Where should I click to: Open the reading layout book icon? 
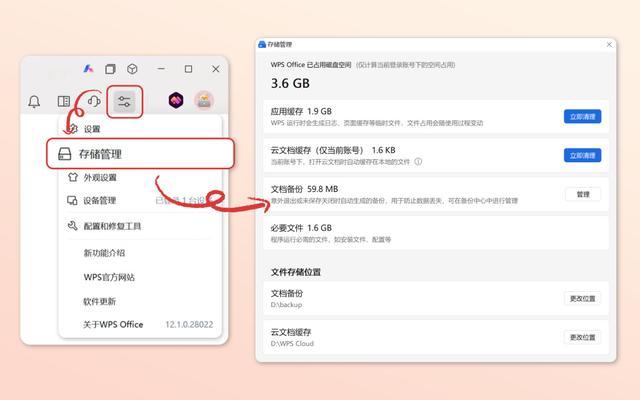tap(64, 101)
